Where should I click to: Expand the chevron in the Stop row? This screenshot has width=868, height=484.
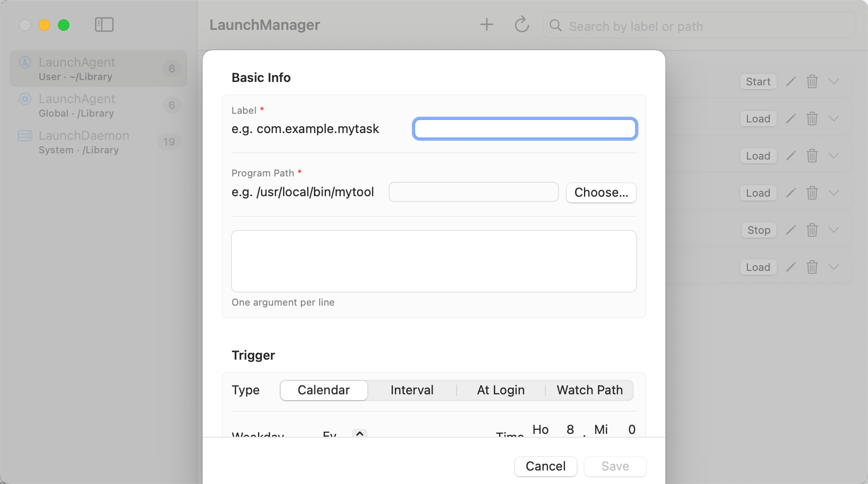834,230
